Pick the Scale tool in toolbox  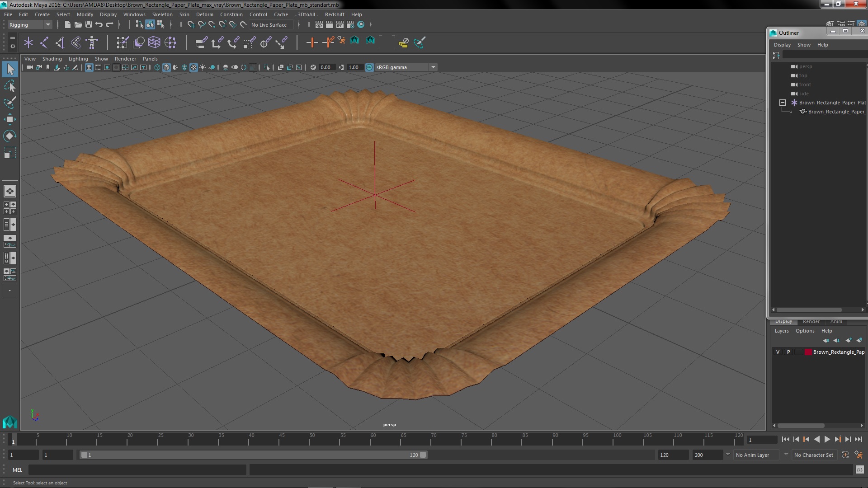point(10,153)
